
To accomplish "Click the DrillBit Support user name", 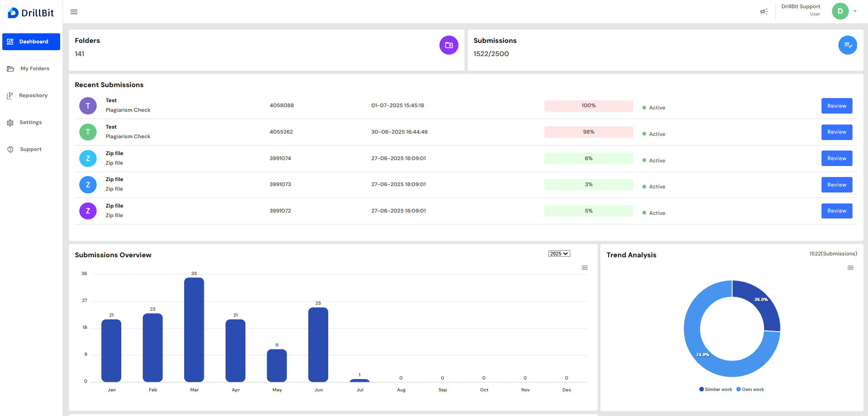I will coord(801,6).
